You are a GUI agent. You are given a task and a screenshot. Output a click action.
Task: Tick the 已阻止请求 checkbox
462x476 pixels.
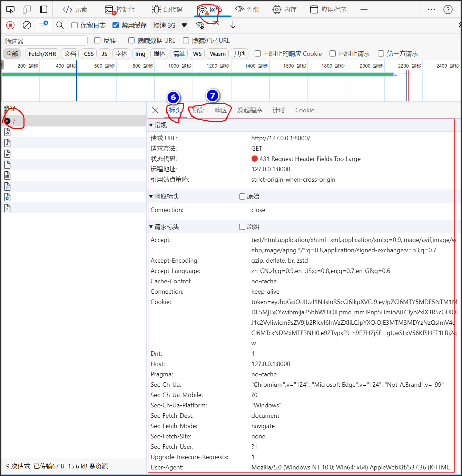(333, 53)
